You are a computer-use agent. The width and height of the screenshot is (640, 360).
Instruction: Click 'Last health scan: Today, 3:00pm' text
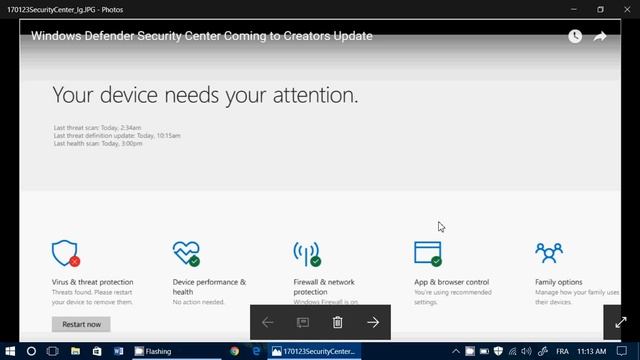[98, 144]
